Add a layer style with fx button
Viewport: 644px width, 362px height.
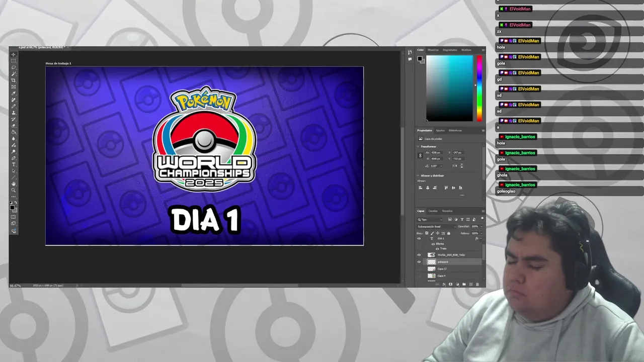(x=444, y=284)
